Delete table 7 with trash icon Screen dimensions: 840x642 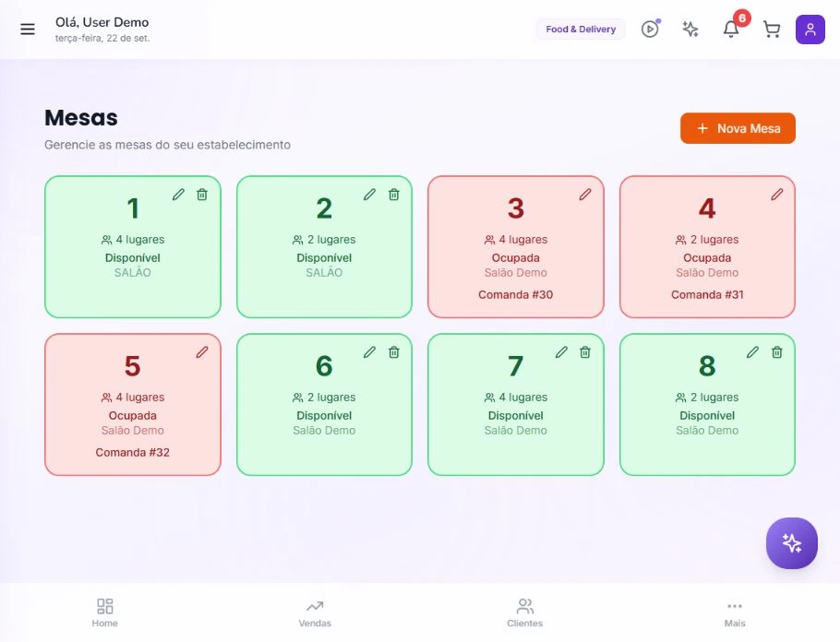coord(585,351)
